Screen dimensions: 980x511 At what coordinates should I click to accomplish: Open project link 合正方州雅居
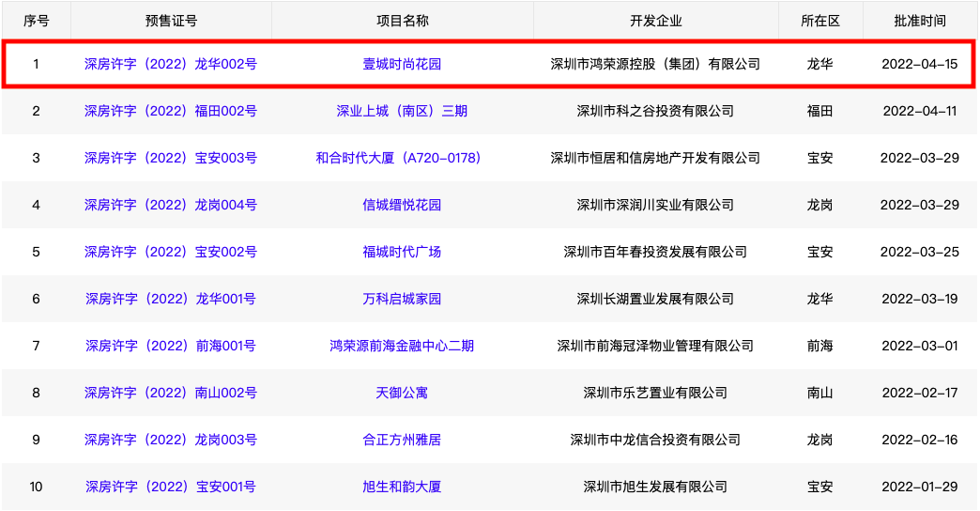pyautogui.click(x=402, y=439)
